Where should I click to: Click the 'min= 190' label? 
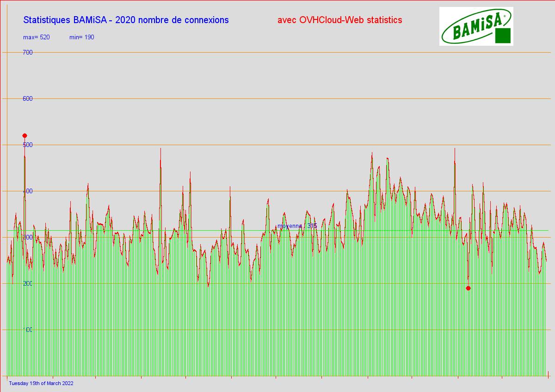(x=82, y=37)
